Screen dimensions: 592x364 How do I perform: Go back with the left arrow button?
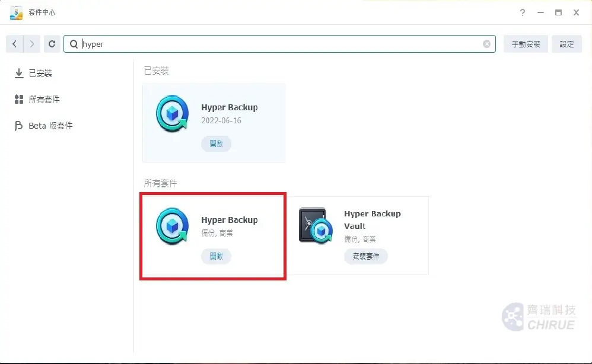15,44
